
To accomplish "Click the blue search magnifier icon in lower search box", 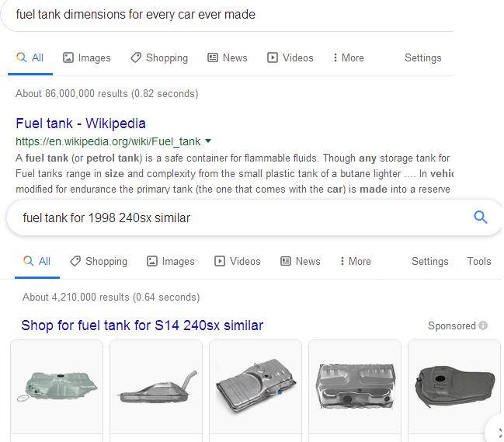I will click(481, 218).
